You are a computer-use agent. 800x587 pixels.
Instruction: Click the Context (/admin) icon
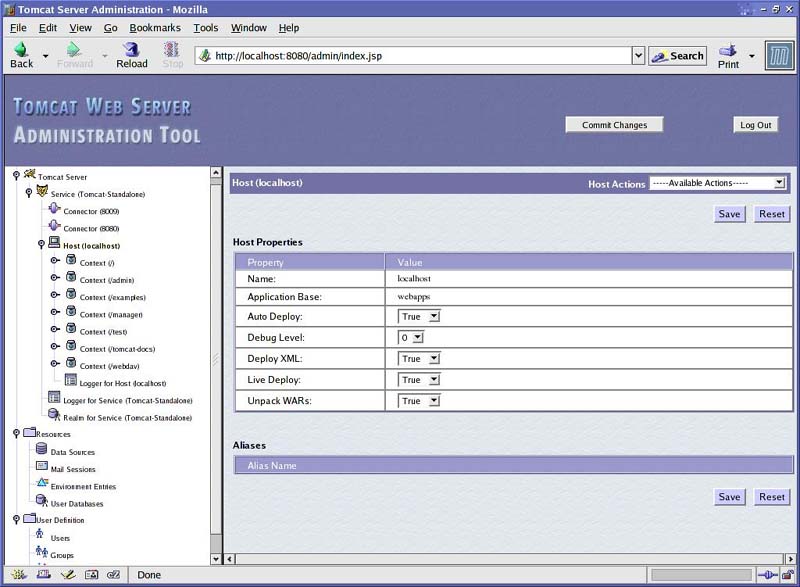(71, 277)
